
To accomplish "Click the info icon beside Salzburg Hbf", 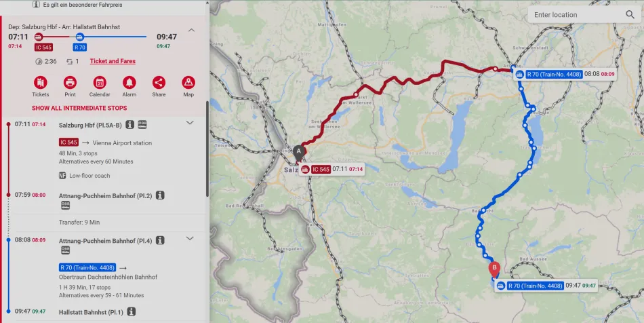I will [x=129, y=124].
